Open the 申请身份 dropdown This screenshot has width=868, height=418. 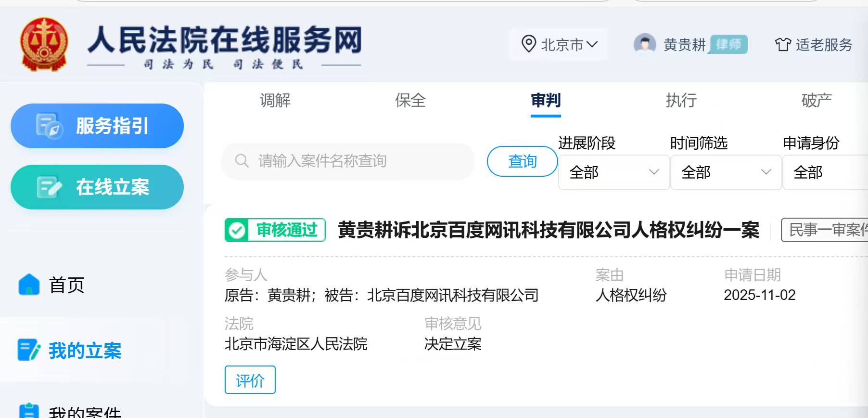825,172
